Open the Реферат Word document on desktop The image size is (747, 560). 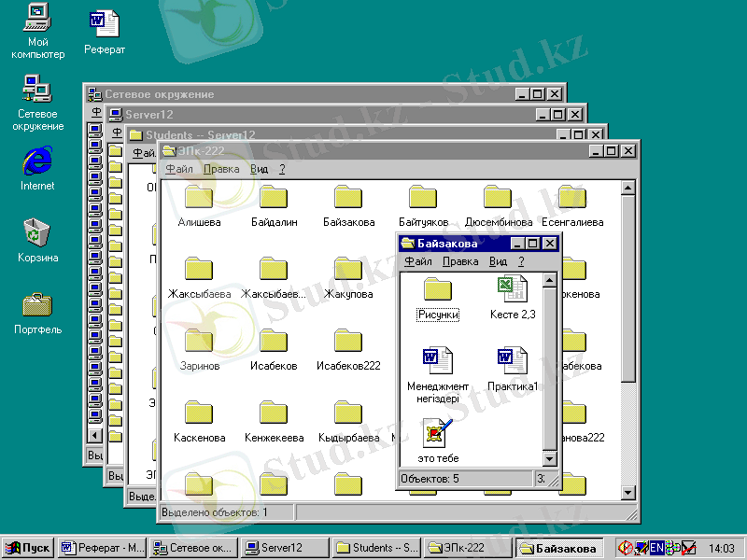(x=104, y=24)
